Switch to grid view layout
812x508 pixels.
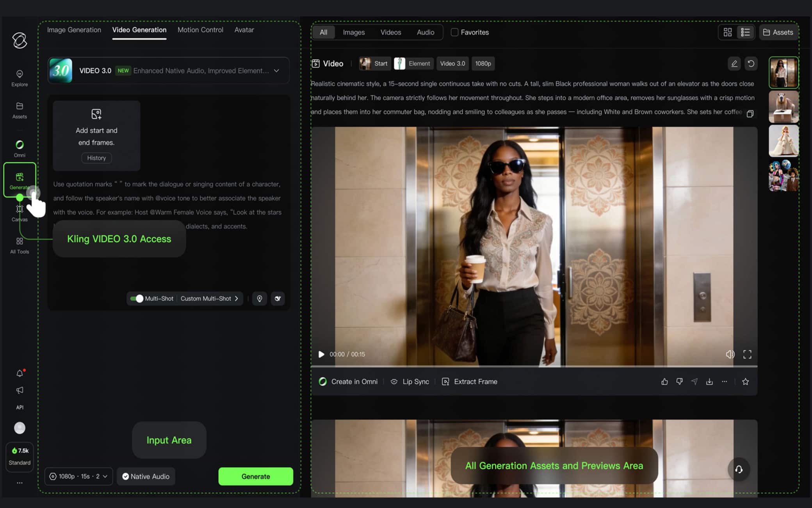pos(727,32)
